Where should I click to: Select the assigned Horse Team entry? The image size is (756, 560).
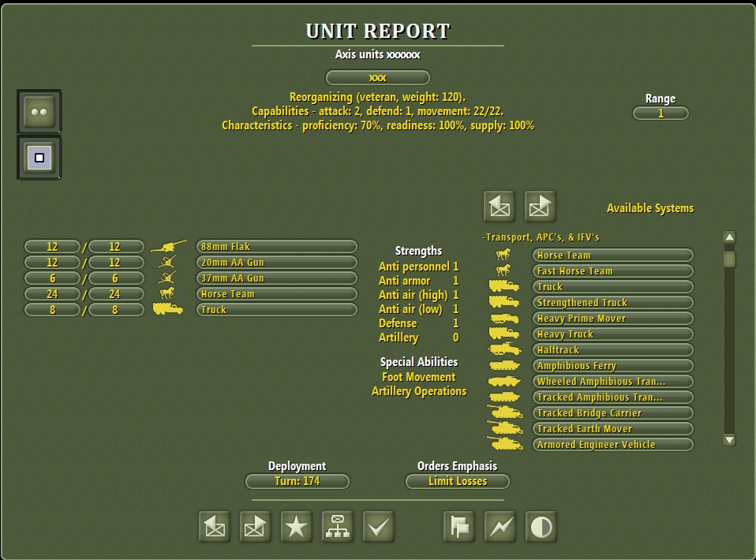pyautogui.click(x=277, y=293)
